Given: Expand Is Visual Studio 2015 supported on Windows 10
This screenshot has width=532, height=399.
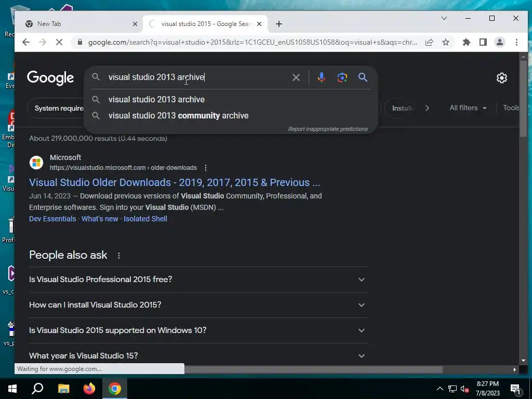Looking at the screenshot, I should tap(198, 330).
